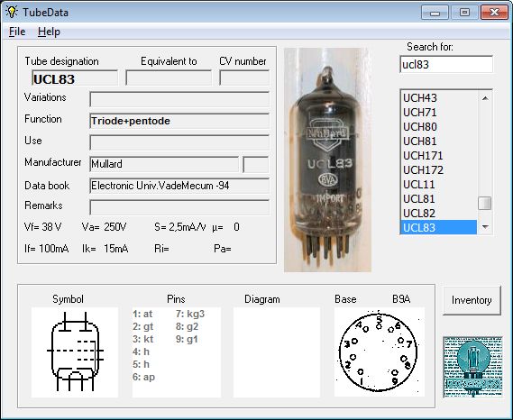The image size is (513, 420).
Task: Click the list scrollbar up arrow
Action: click(x=485, y=98)
